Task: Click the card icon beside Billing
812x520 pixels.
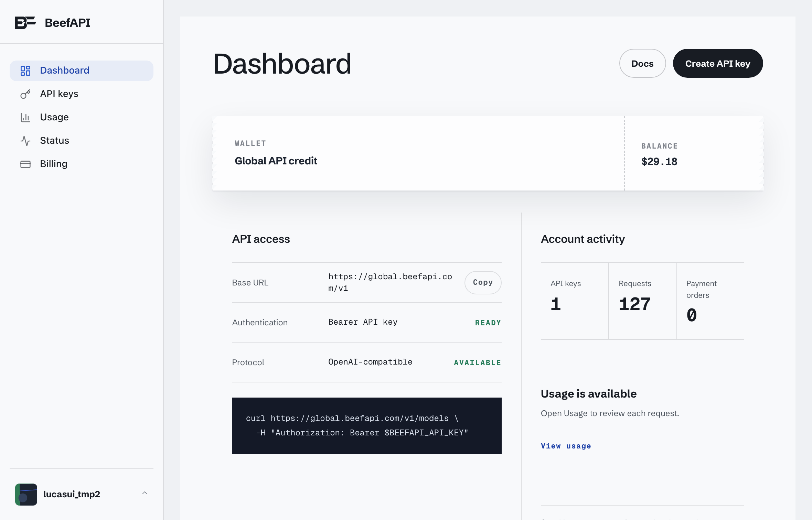Action: click(x=25, y=164)
